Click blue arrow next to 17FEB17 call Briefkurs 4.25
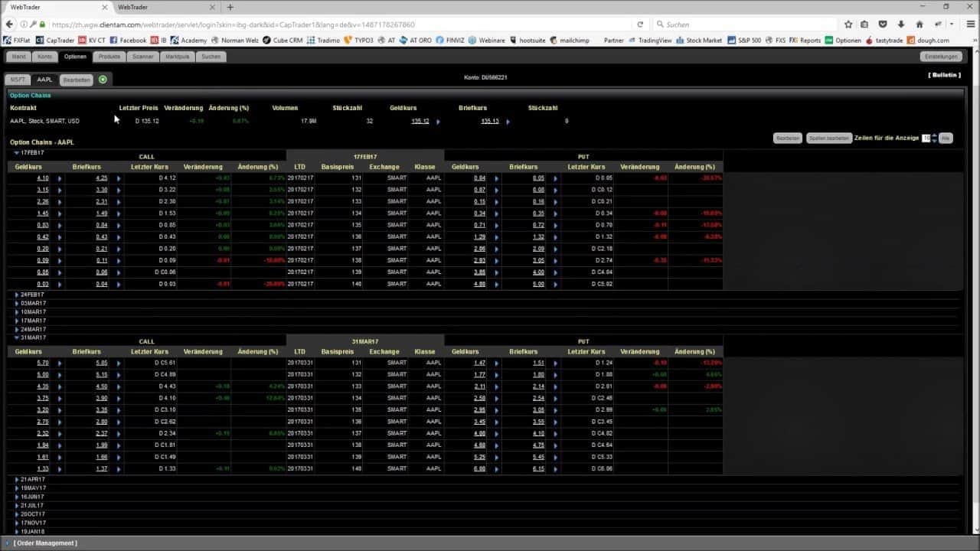Viewport: 980px width, 551px height. [x=119, y=178]
